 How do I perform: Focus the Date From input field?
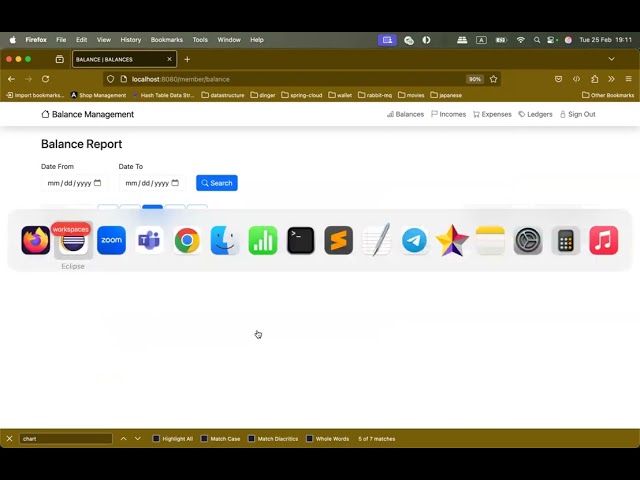tap(74, 183)
